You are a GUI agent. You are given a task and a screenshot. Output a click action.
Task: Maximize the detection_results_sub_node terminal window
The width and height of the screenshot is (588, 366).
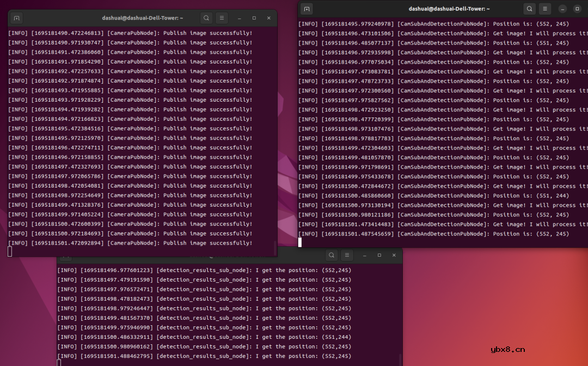(x=379, y=255)
